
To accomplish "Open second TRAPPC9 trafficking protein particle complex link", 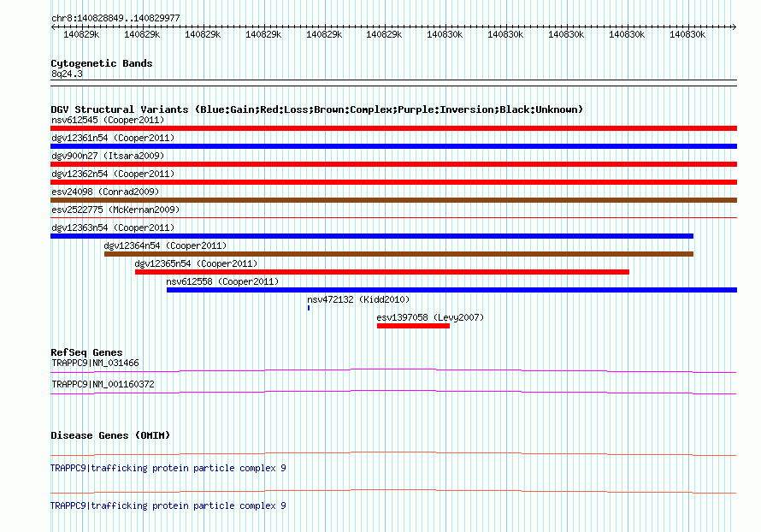I will [x=168, y=505].
